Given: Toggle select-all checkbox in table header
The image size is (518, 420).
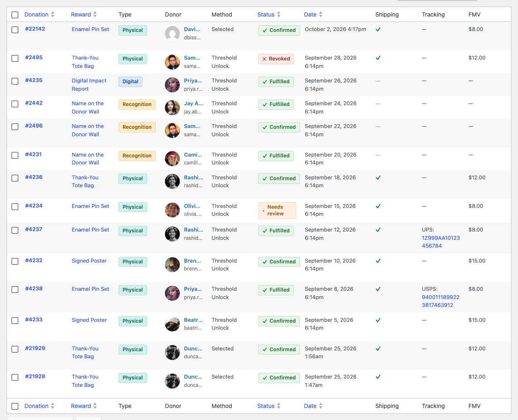Looking at the screenshot, I should pos(15,15).
